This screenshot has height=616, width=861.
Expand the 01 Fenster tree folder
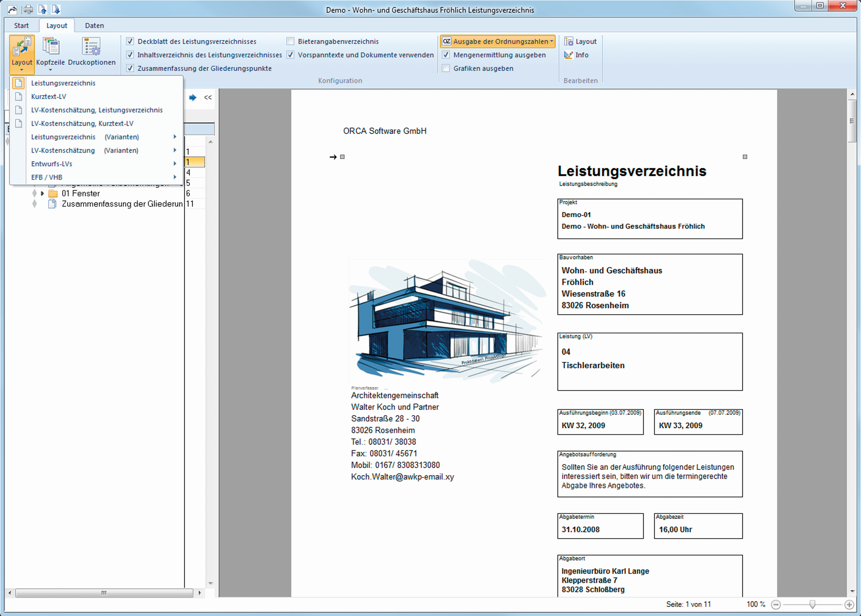coord(42,193)
